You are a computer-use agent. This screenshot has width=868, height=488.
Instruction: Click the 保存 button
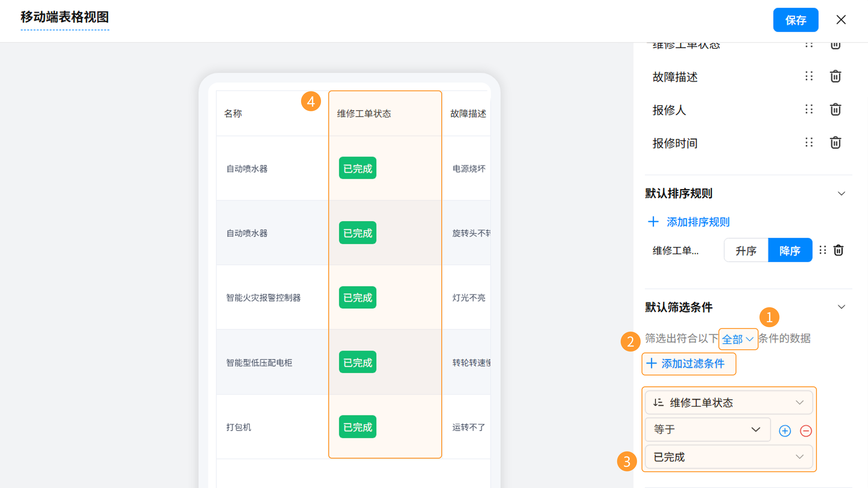pos(795,20)
